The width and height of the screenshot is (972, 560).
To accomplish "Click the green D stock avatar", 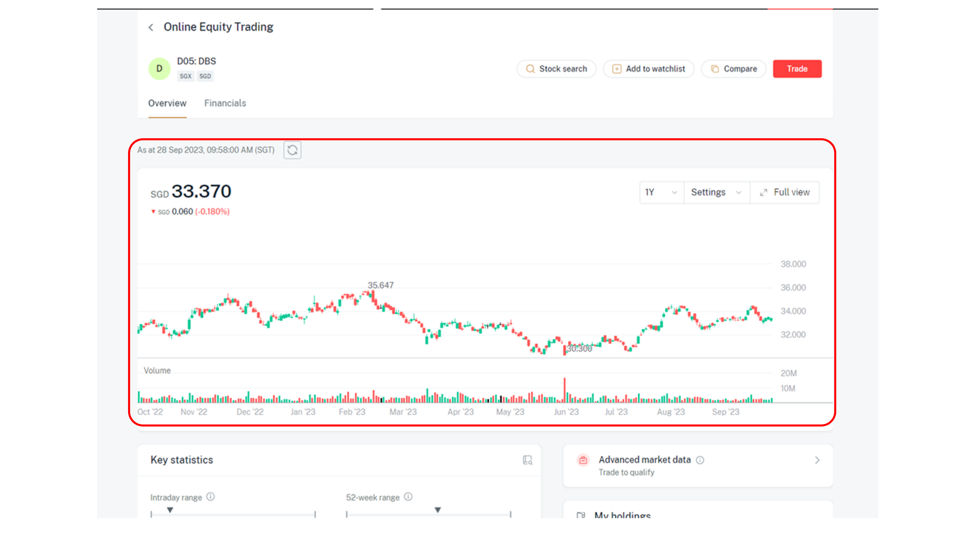I will point(159,69).
